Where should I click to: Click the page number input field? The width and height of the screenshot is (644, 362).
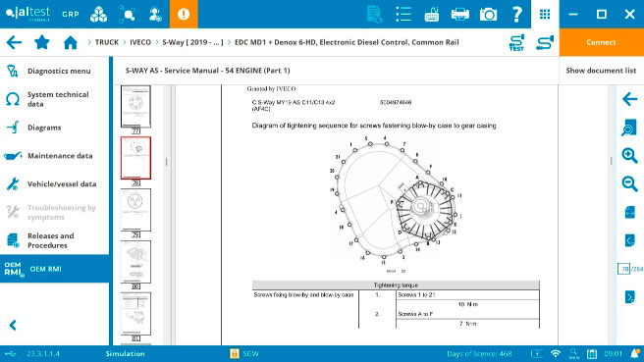pos(624,269)
